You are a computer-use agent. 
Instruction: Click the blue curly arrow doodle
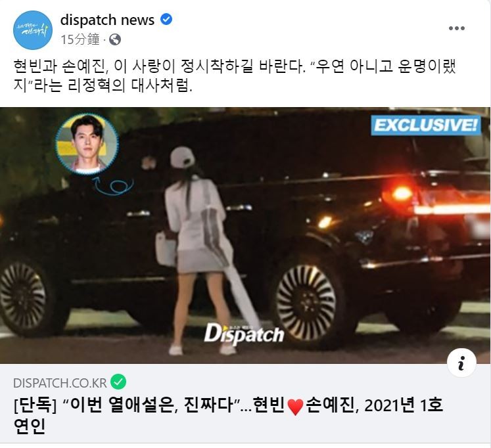click(x=114, y=186)
